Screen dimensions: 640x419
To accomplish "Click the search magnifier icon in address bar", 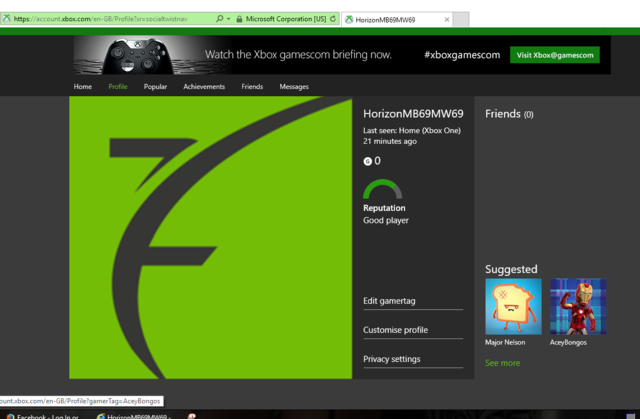I will tap(219, 19).
